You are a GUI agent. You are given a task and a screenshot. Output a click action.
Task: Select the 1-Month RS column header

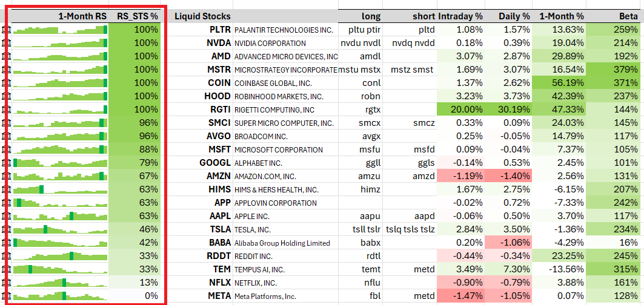point(82,16)
